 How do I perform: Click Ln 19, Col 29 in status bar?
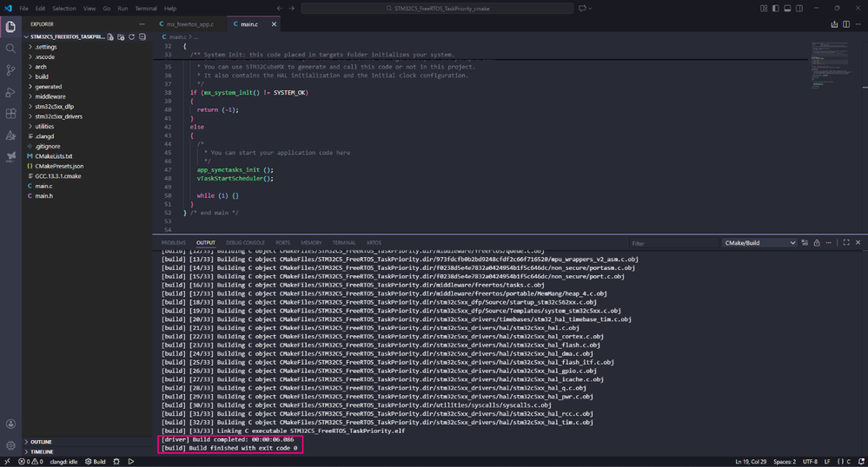[751, 462]
